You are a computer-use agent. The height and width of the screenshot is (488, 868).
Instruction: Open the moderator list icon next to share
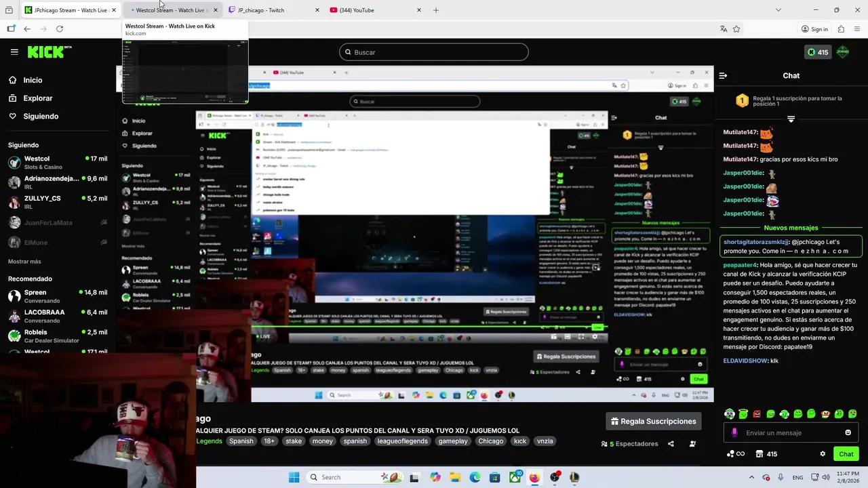pyautogui.click(x=692, y=443)
